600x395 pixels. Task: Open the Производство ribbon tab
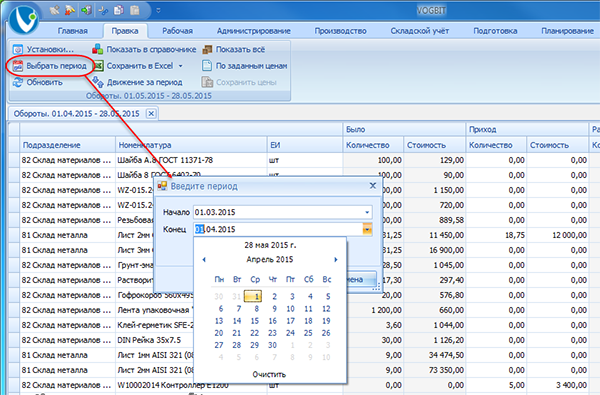pyautogui.click(x=341, y=31)
